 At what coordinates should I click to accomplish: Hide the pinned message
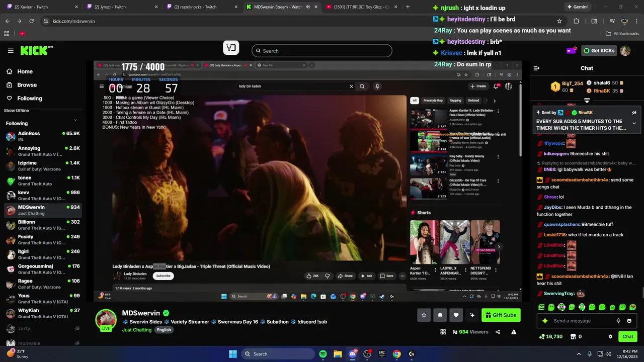click(634, 113)
